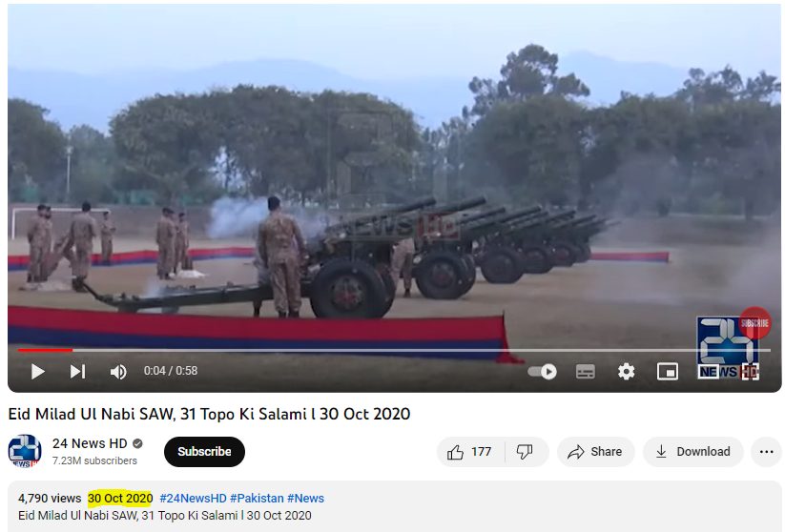Seek along the red video progress bar
Viewport: 785px width, 532px height.
point(394,350)
